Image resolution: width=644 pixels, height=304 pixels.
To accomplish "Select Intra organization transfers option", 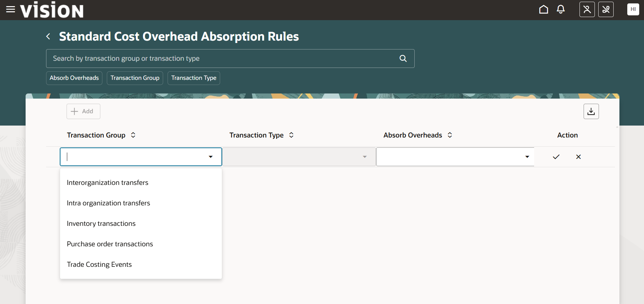I will click(141, 203).
